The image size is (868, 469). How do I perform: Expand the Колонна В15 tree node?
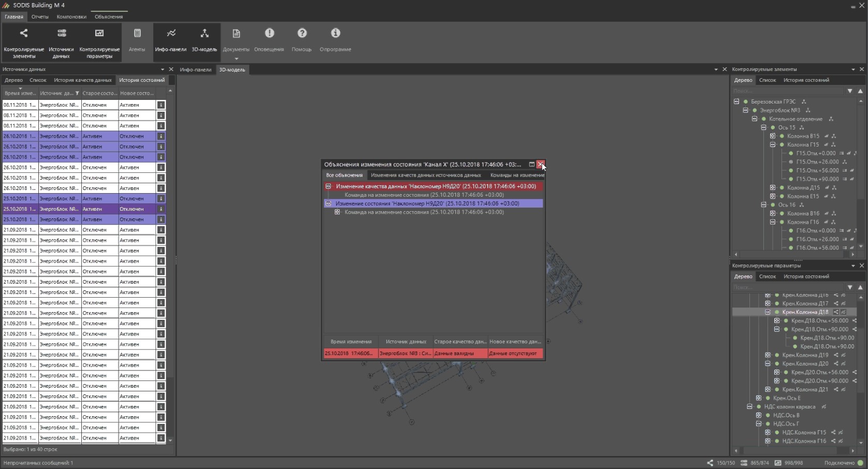click(773, 136)
